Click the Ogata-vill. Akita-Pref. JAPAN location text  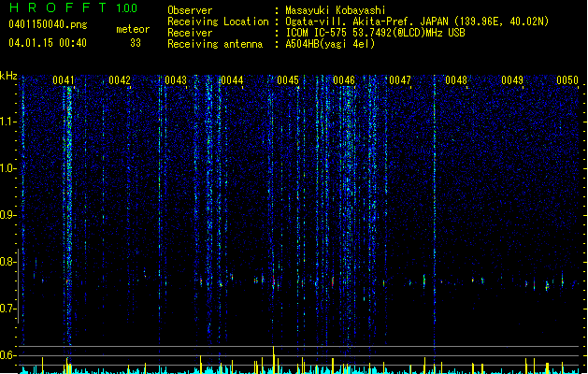coord(417,22)
